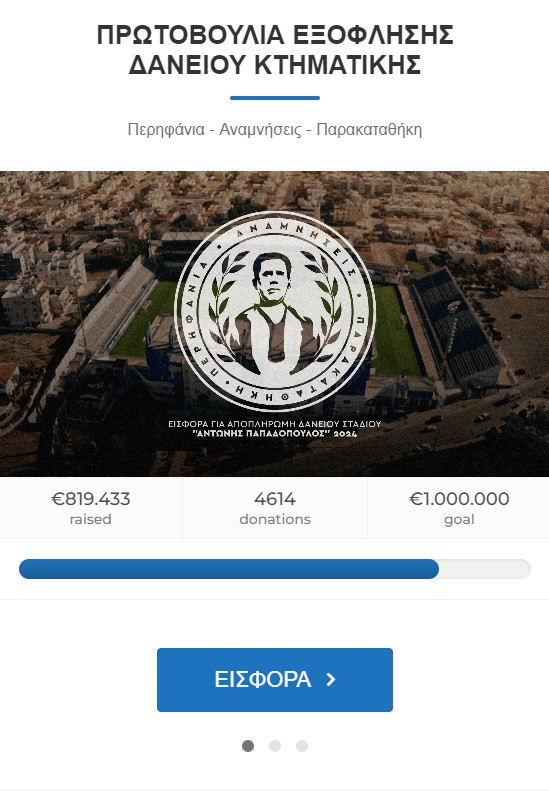Click the ΑΝΤΩΝΗΣ ΠΑΠΑΔΟΠΟΥΛΟΣ 2024 banner caption
549x791 pixels.
pyautogui.click(x=275, y=433)
